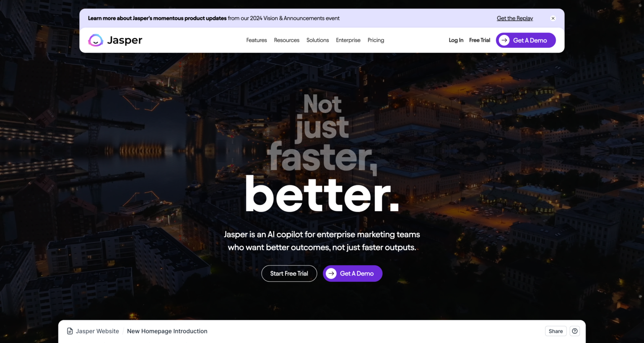
Task: Open the help question mark icon
Action: [x=575, y=331]
